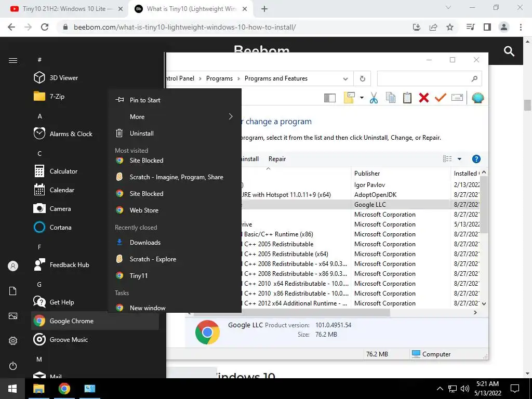Open Documents from Start sidebar
Viewport: 532px width, 399px height.
[13, 291]
